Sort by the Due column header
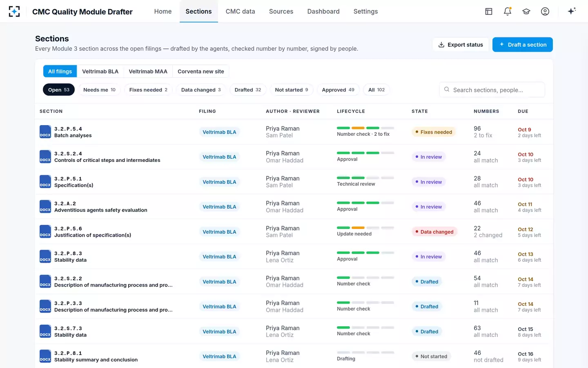Image resolution: width=588 pixels, height=368 pixels. [523, 111]
